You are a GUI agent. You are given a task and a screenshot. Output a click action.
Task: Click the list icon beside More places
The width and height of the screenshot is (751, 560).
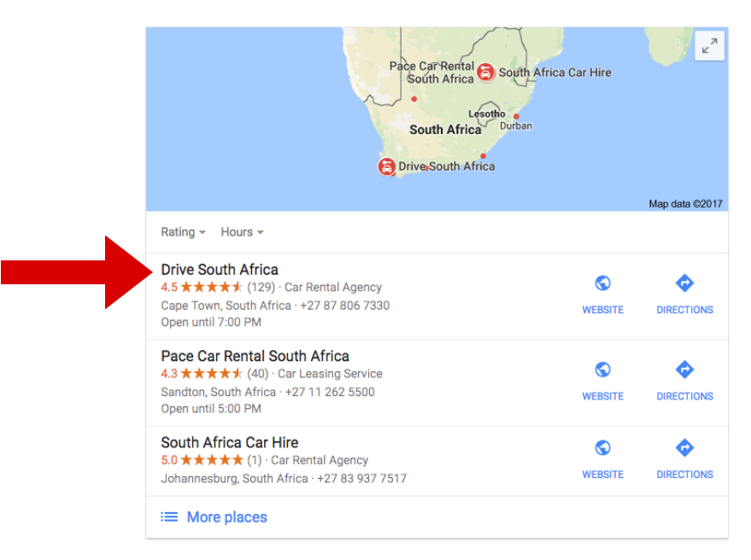pos(169,517)
